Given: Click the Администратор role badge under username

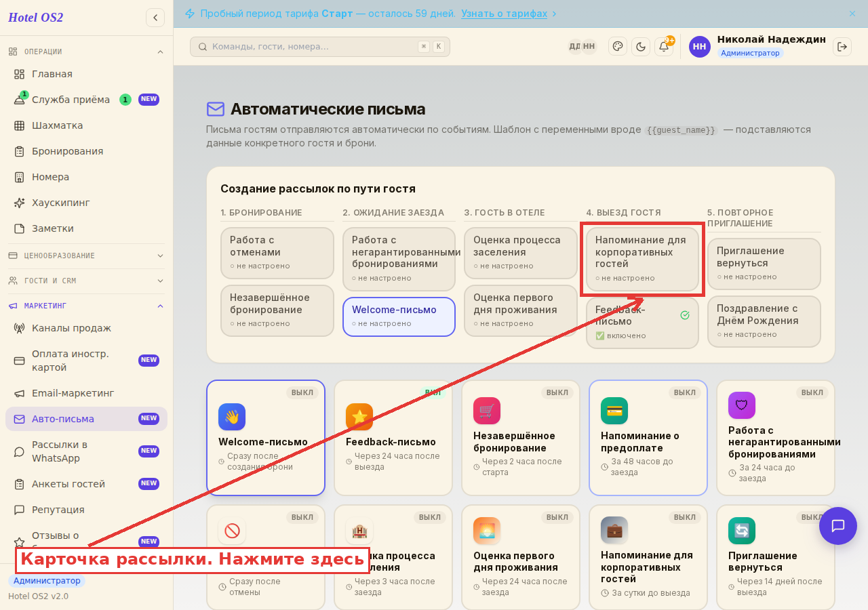Looking at the screenshot, I should [750, 53].
